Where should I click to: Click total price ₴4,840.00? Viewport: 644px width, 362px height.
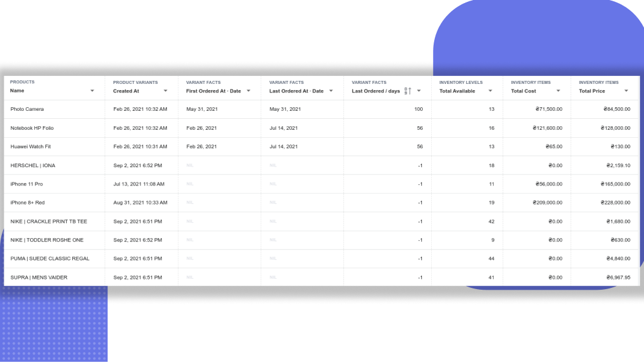click(x=618, y=258)
